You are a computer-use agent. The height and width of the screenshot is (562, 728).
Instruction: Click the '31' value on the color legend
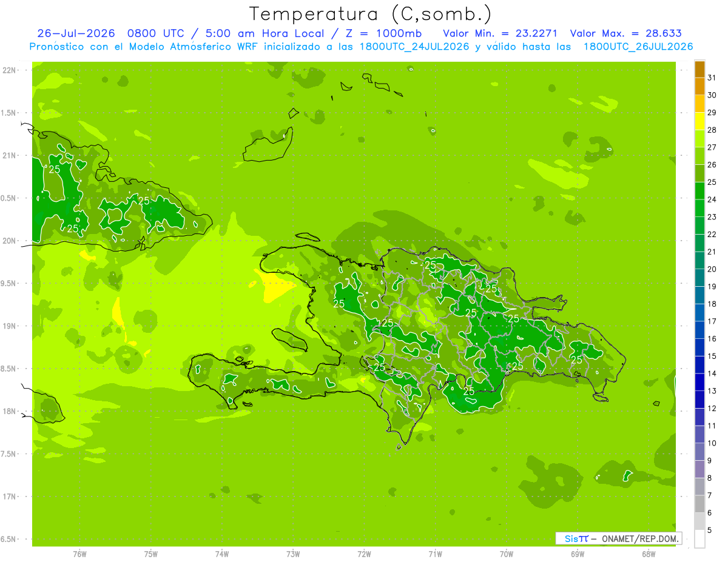pyautogui.click(x=712, y=78)
